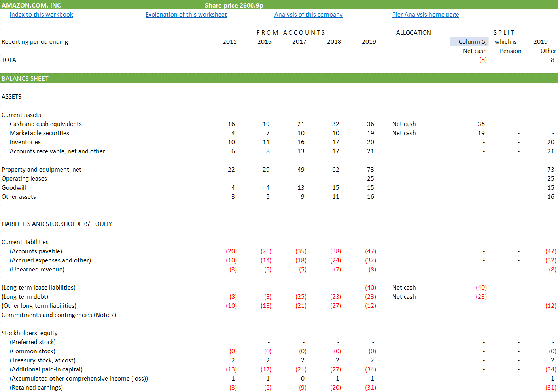Select the ALLOCATION header cell
This screenshot has height=392, width=558.
(414, 33)
